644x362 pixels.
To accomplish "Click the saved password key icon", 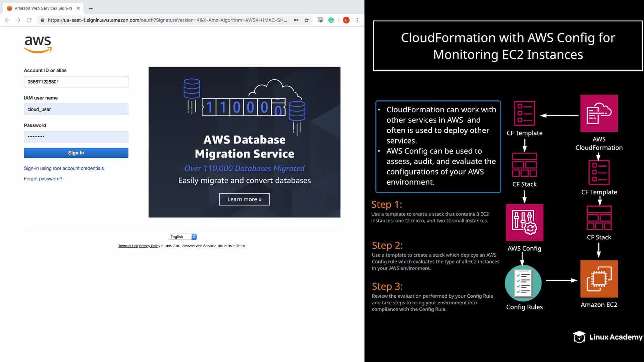I will tap(296, 20).
